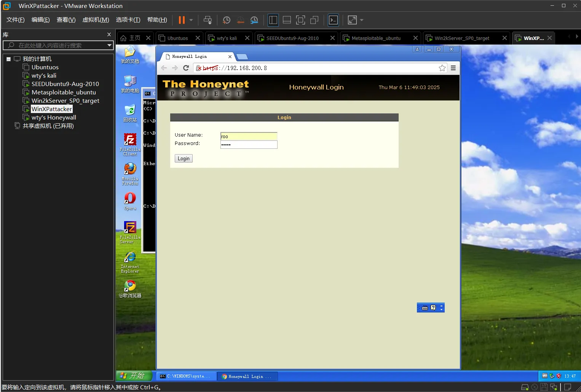This screenshot has width=581, height=392.
Task: Click the Login button
Action: point(184,158)
